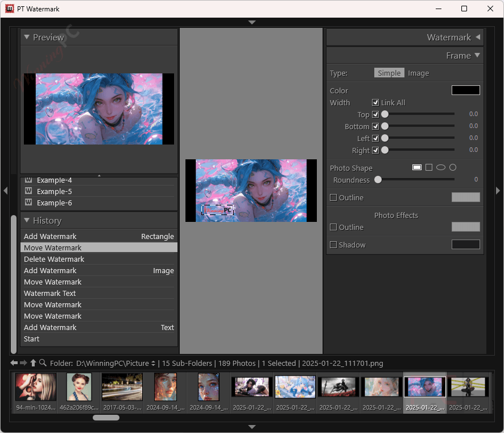Revert to the Start history step
Screen dimensions: 504x433
click(98, 339)
